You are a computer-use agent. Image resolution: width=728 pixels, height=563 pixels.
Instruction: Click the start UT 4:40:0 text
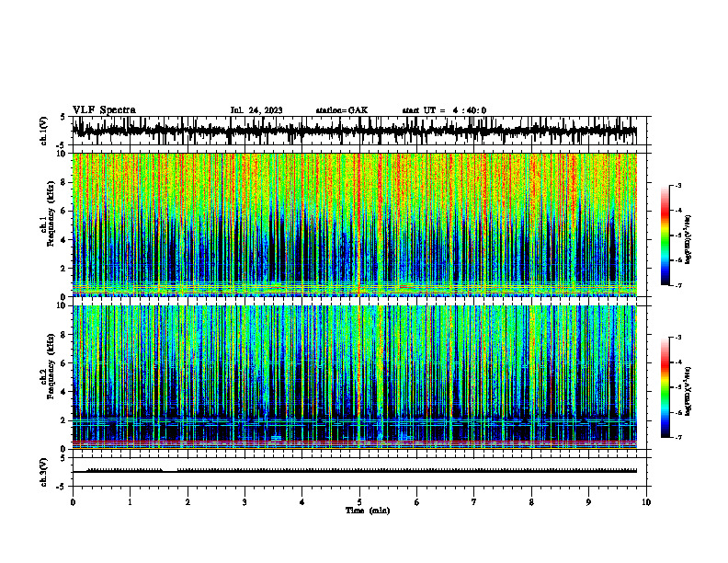[444, 110]
